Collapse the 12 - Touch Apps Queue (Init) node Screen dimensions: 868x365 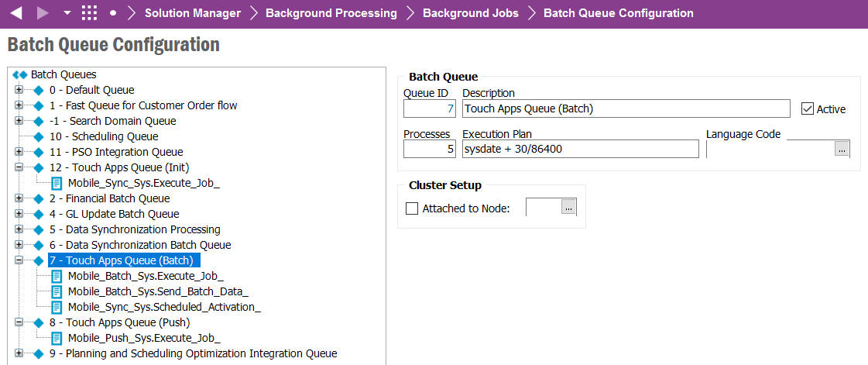pos(19,167)
